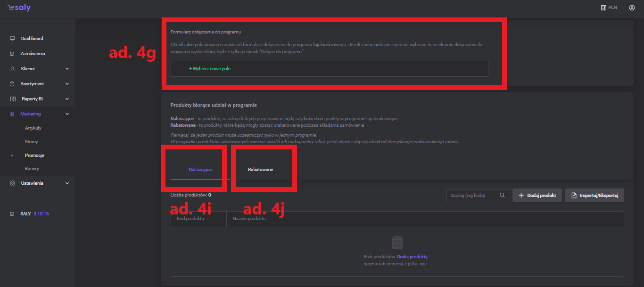Click the Zamówienia cart icon
644x287 pixels.
click(12, 54)
